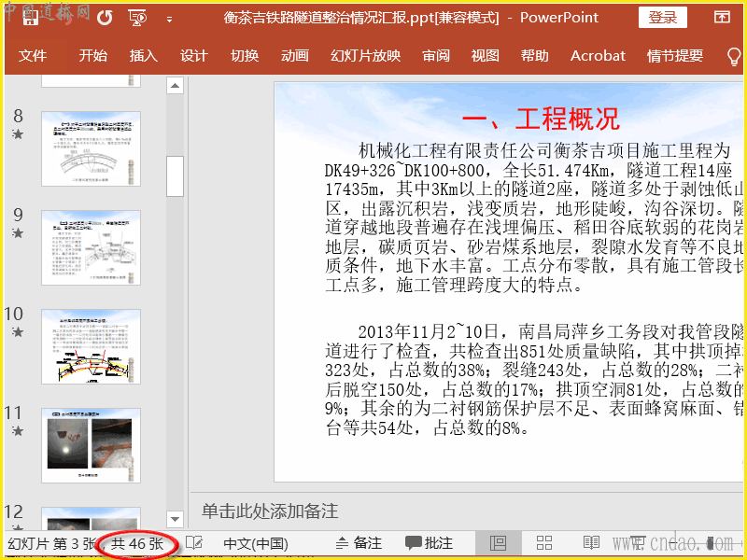Open the 文件 menu
The height and width of the screenshot is (560, 747).
click(x=33, y=56)
